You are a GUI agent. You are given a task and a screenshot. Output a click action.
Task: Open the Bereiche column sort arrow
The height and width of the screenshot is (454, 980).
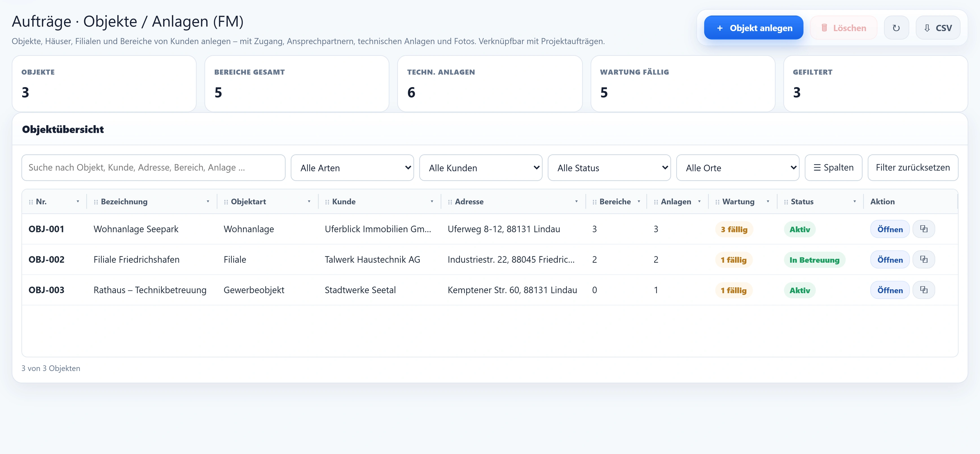[639, 202]
